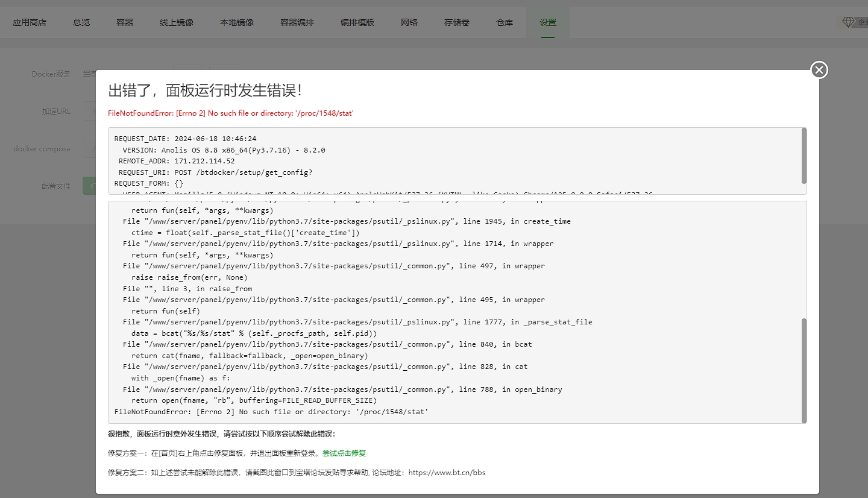
Task: Click the traceback line 'line 1945, in create_time'
Action: (347, 221)
